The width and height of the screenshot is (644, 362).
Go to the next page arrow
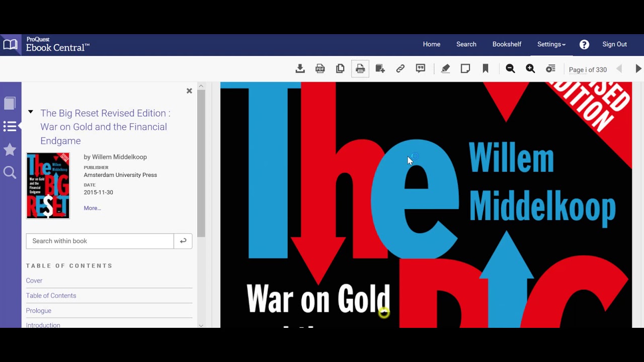[638, 69]
